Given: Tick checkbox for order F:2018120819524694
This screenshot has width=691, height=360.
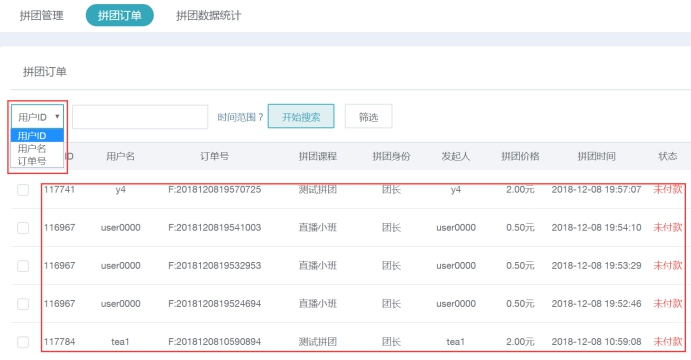Looking at the screenshot, I should pos(23,304).
